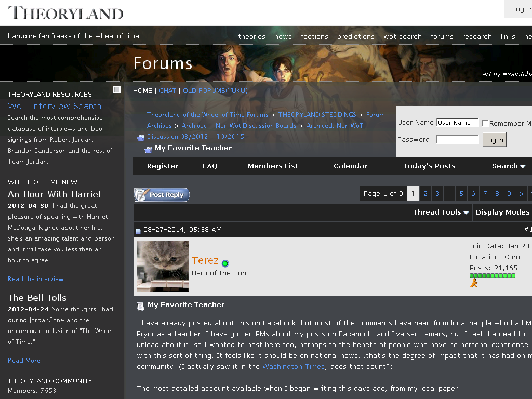
Task: Focus the User Name input field
Action: pos(457,123)
